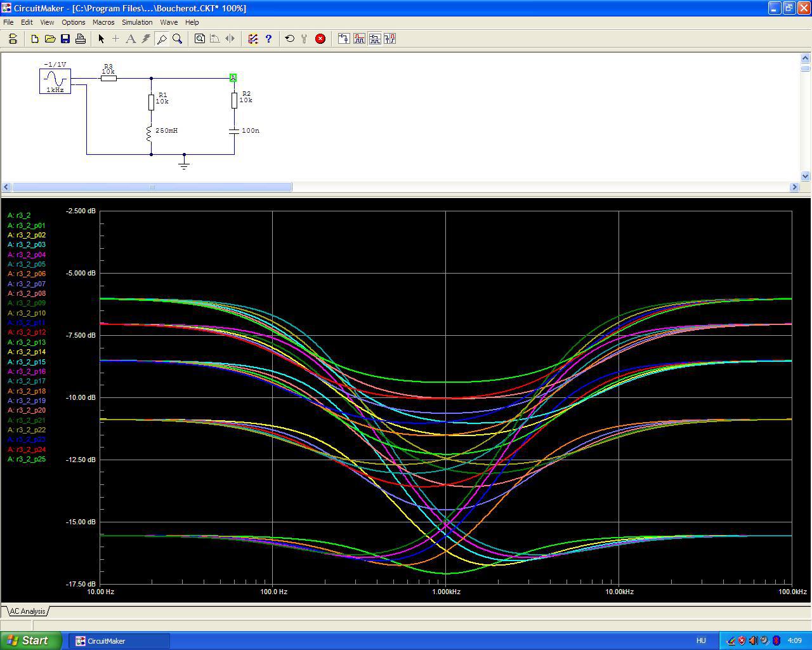812x650 pixels.
Task: Select the Arrow pointer tool
Action: tap(101, 39)
